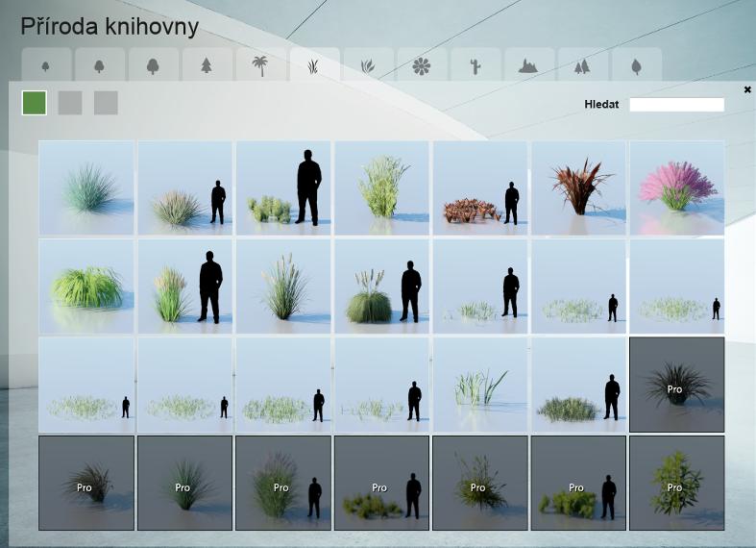Pick the reeds standing in water thumbnail
Viewport: 756px width, 548px height.
click(479, 385)
